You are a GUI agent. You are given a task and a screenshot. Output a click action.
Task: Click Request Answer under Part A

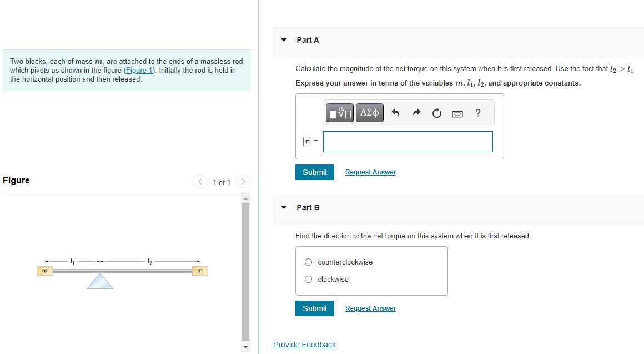[x=370, y=172]
